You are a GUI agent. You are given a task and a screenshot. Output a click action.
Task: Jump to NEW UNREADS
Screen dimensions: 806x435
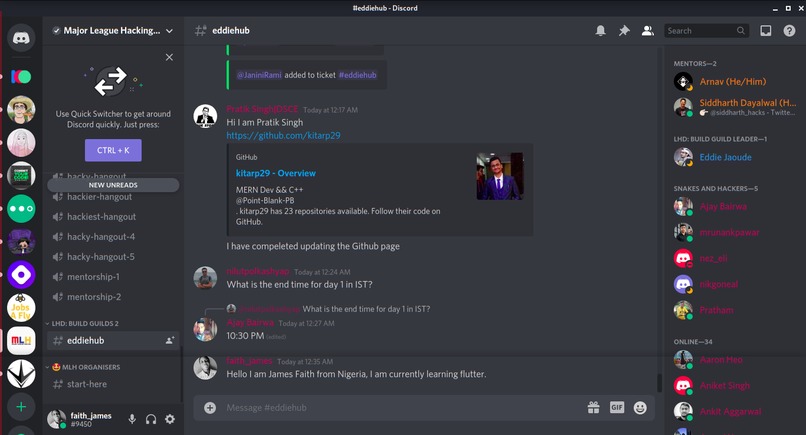pos(113,185)
